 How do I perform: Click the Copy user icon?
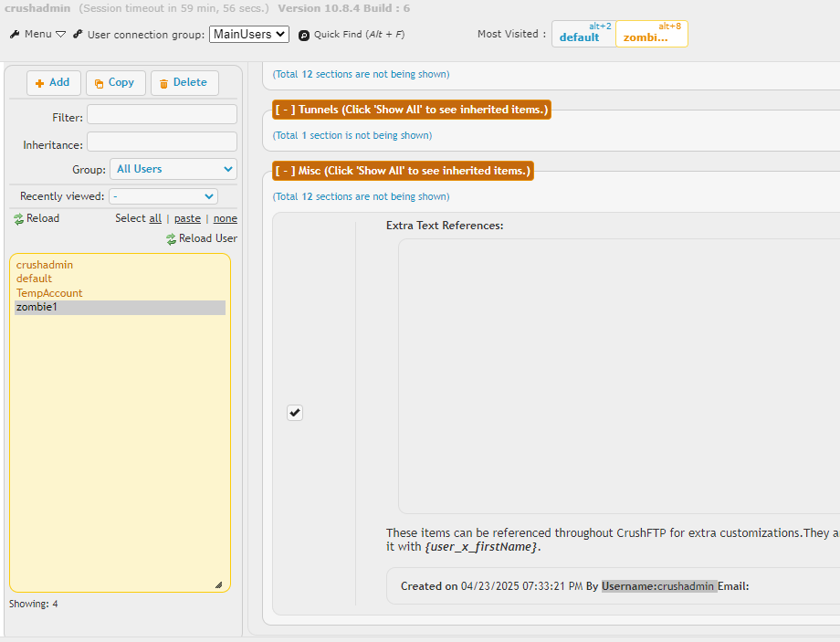100,83
